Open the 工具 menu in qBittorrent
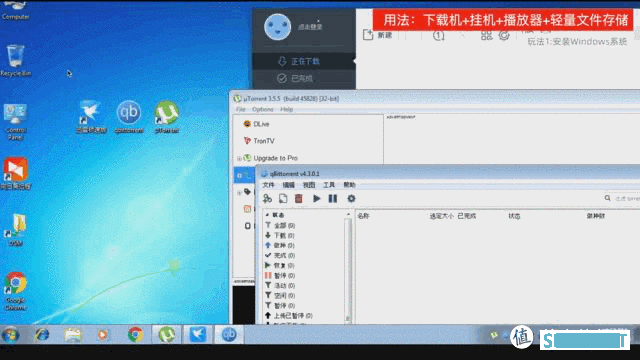The width and height of the screenshot is (640, 360). point(329,185)
